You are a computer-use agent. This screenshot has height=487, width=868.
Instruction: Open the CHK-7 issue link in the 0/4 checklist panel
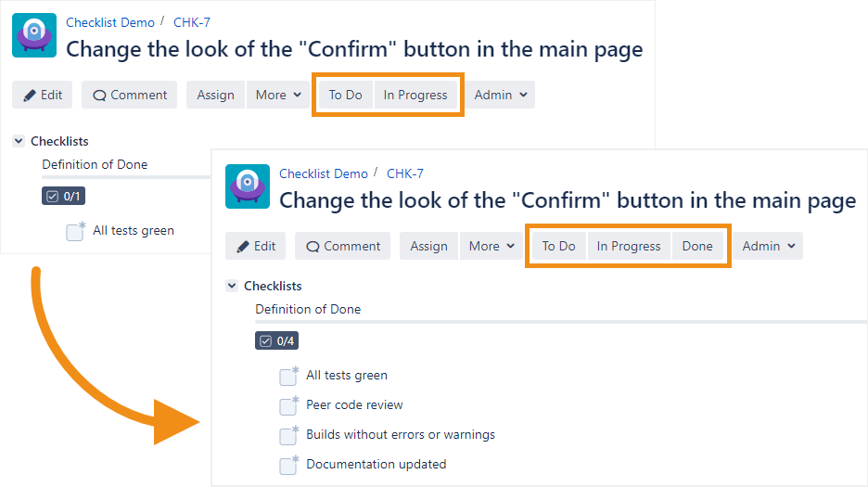[x=404, y=173]
